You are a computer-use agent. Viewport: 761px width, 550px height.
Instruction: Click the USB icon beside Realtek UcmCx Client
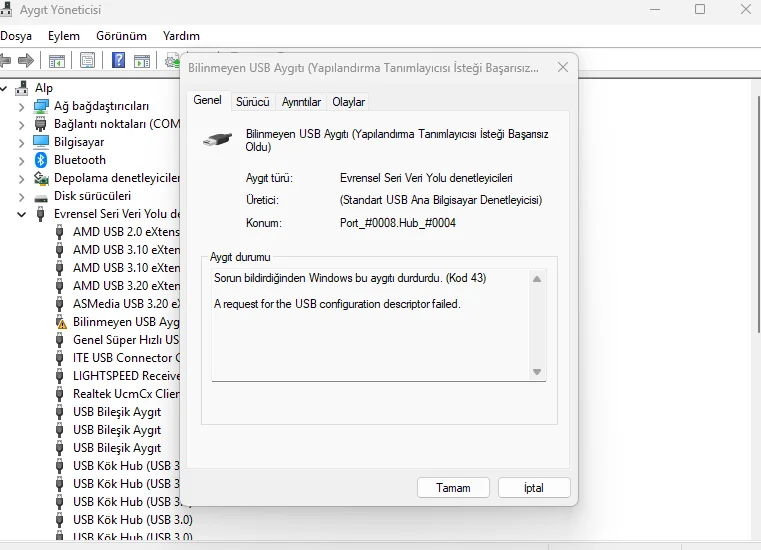59,394
